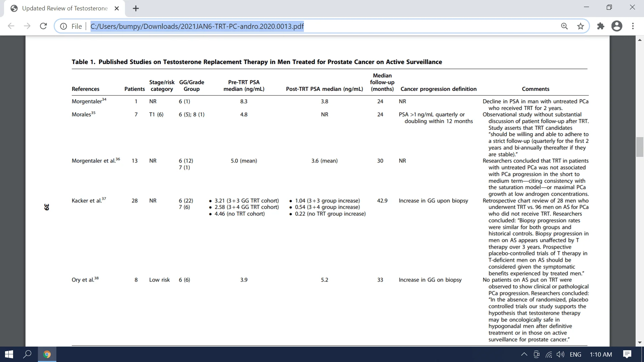Click the address bar file path
Screen dimensions: 644x362
pos(197,26)
